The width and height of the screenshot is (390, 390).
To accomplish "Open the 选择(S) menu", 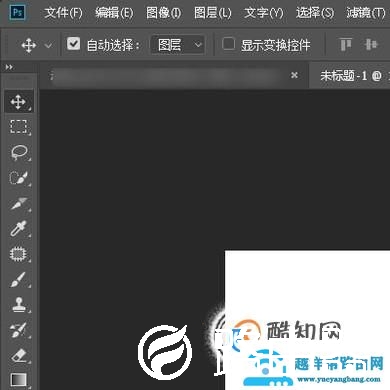I will 315,13.
